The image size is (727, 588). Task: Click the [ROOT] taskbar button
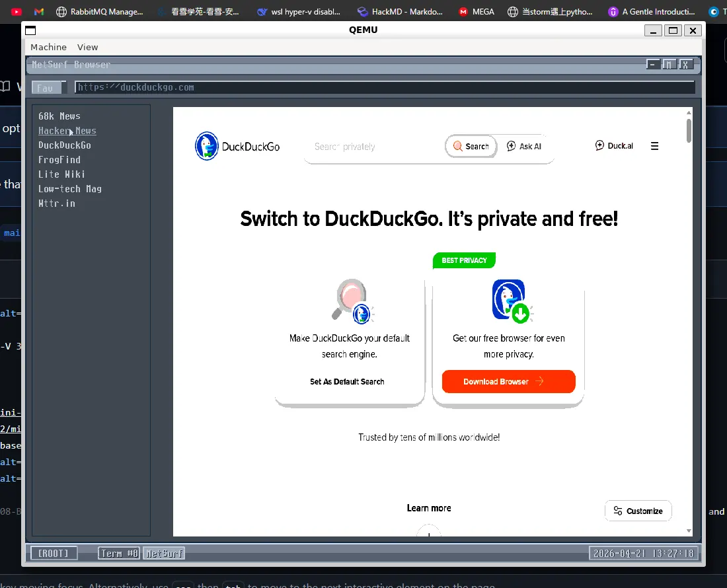54,553
